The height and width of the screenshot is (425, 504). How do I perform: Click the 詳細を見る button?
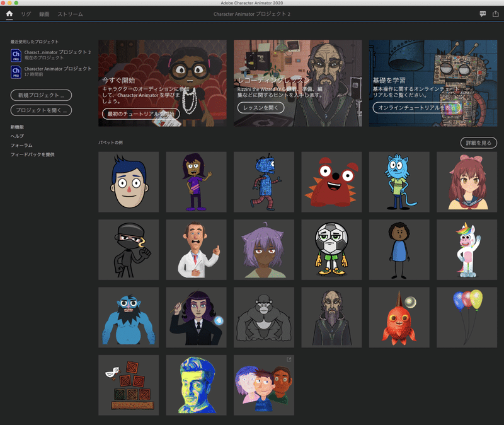click(479, 143)
